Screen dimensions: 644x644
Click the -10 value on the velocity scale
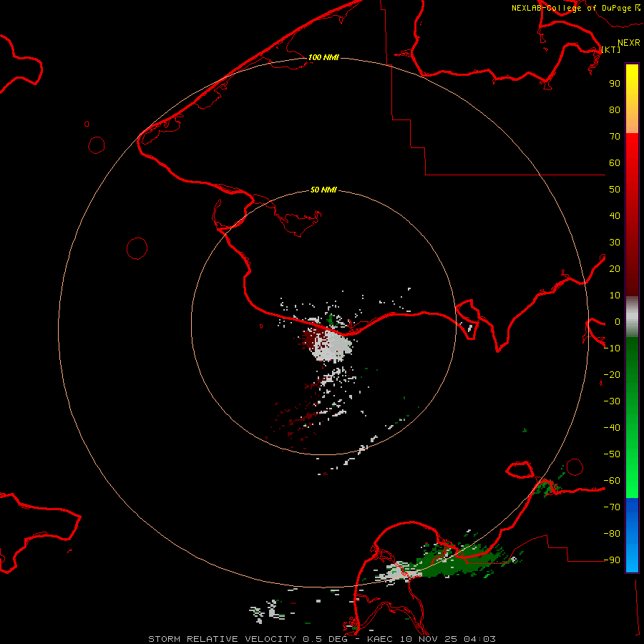point(612,348)
